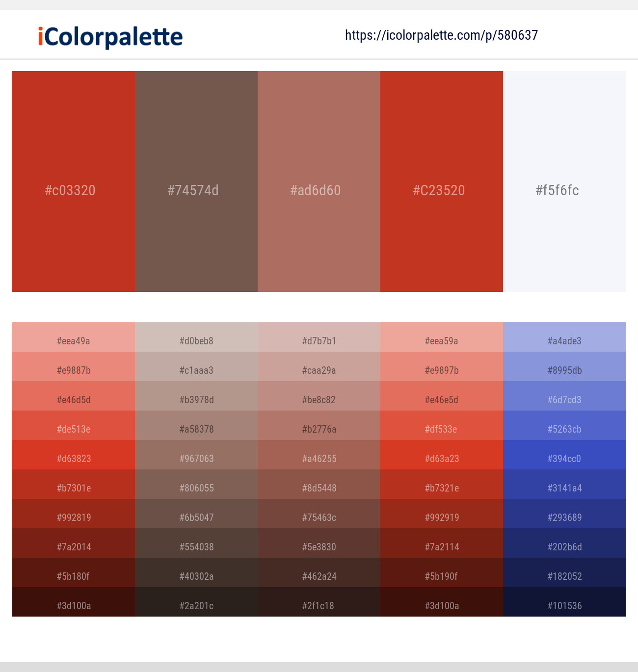Select the #e46e5d coral shade
Image resolution: width=638 pixels, height=672 pixels.
[442, 396]
